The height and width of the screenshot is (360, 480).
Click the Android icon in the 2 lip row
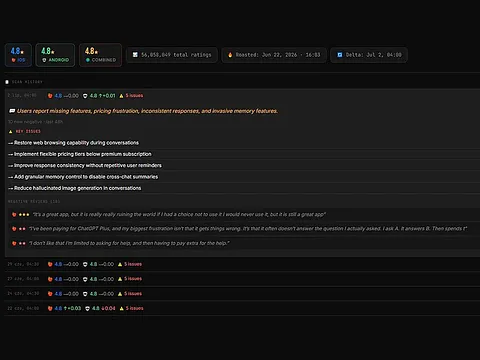(85, 96)
